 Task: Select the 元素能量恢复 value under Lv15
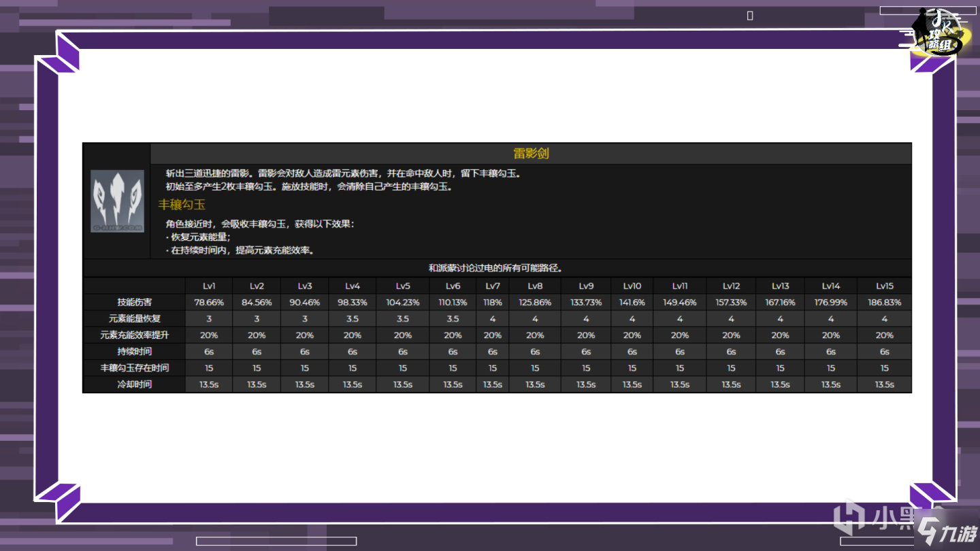tap(885, 319)
